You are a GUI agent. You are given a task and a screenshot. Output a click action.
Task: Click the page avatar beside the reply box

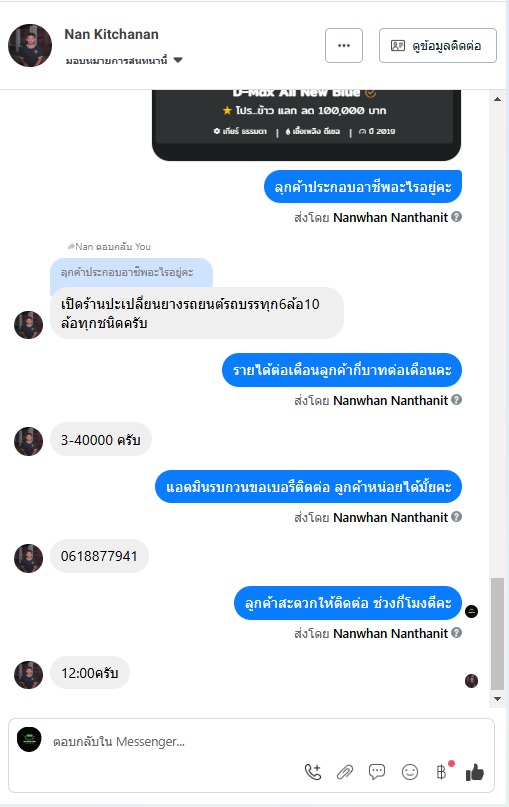point(29,740)
